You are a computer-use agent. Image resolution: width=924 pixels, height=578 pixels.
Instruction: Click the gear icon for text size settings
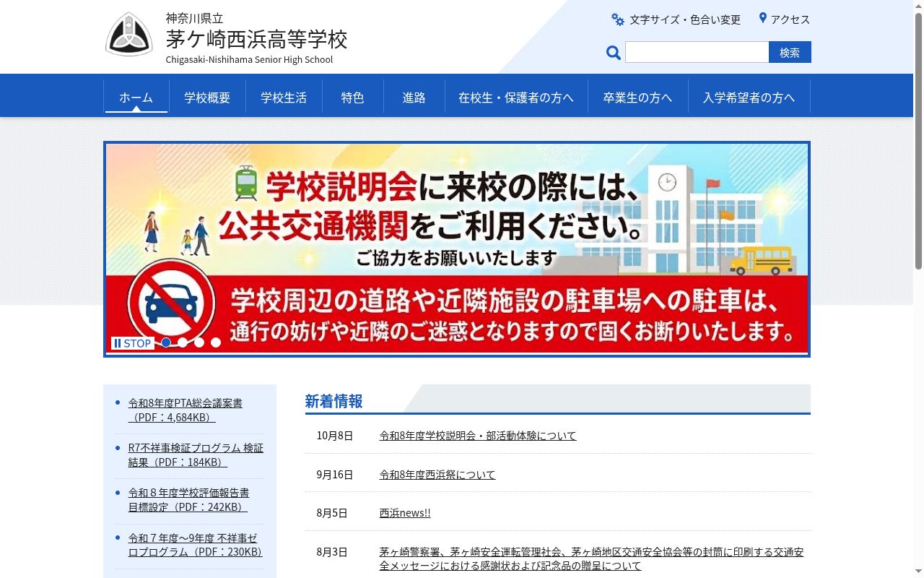coord(617,20)
